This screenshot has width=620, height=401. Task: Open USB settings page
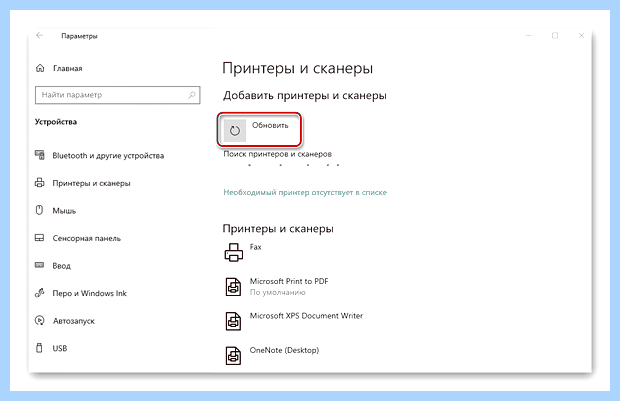pyautogui.click(x=60, y=348)
